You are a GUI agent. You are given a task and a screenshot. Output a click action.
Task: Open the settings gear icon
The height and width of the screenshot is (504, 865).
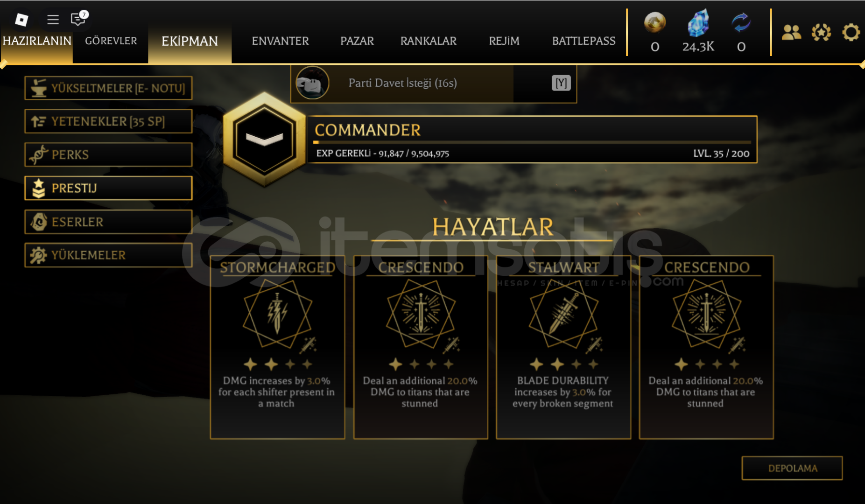(x=851, y=32)
